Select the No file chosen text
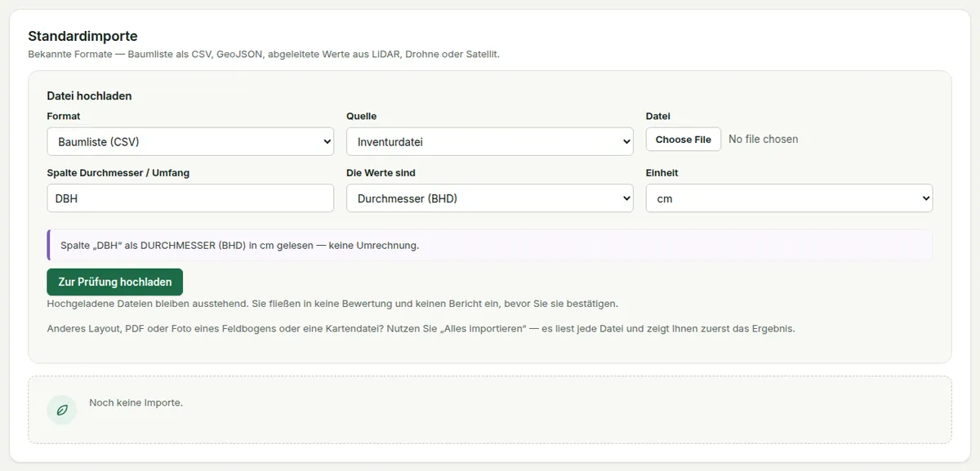The width and height of the screenshot is (980, 471). pyautogui.click(x=764, y=140)
